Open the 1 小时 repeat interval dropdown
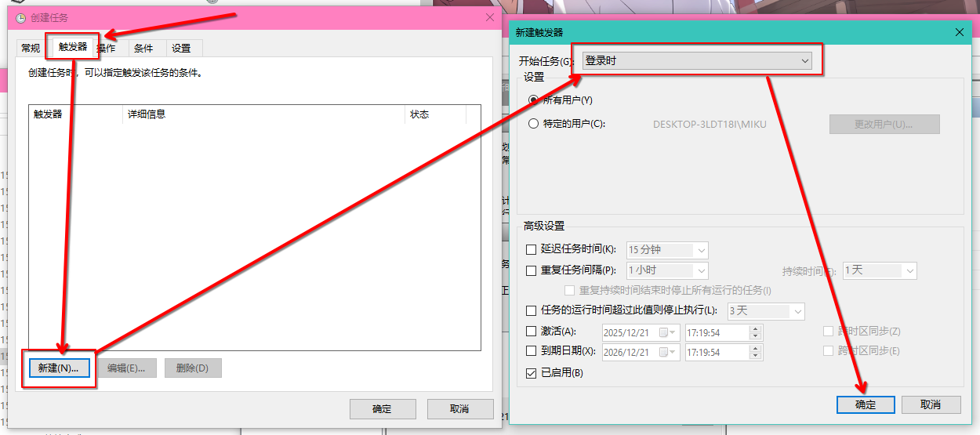980x435 pixels. coord(667,270)
